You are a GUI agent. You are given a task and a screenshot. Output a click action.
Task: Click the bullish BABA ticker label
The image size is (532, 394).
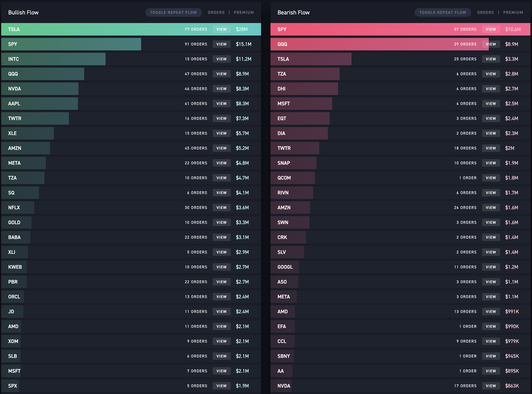(14, 237)
